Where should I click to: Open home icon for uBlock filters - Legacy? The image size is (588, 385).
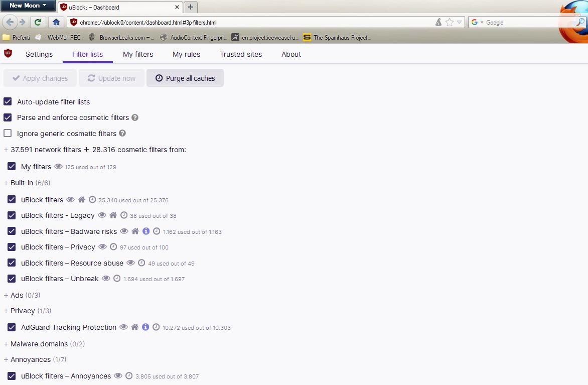click(x=113, y=215)
